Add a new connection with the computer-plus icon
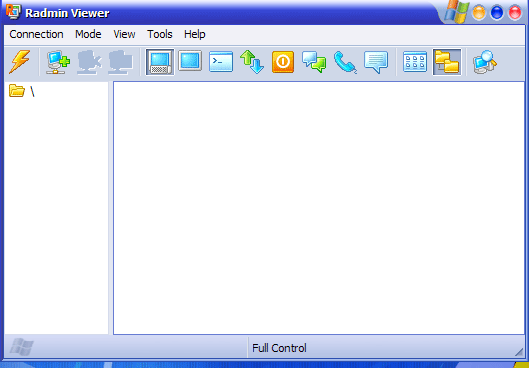Viewport: 529px width, 368px height. pos(58,62)
